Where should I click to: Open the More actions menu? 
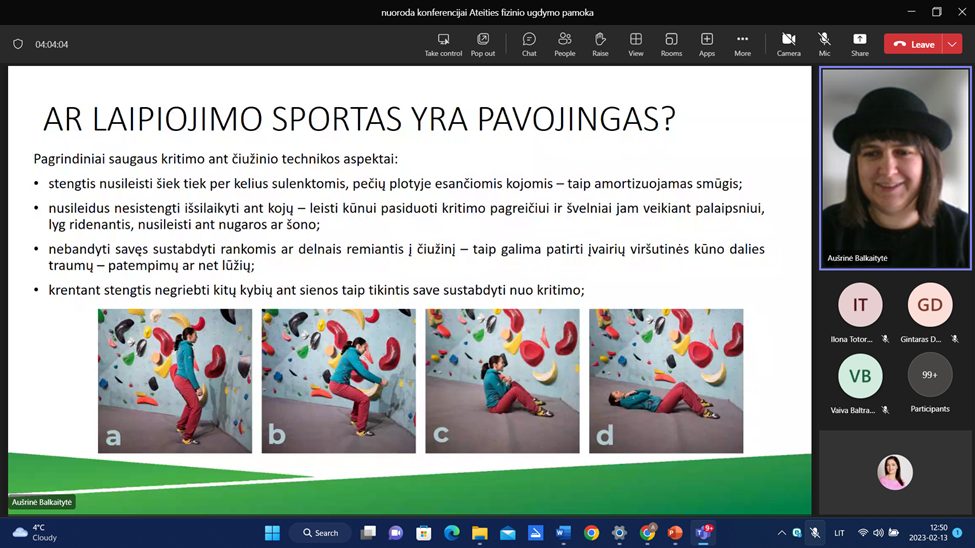coord(742,43)
